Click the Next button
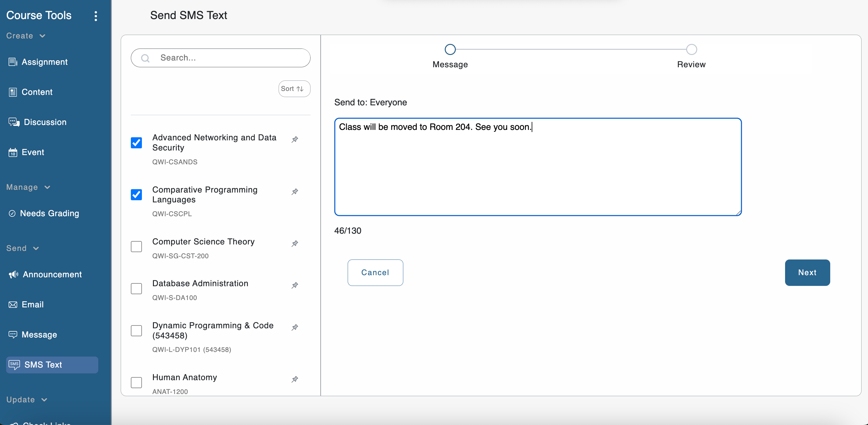868x425 pixels. pyautogui.click(x=807, y=272)
